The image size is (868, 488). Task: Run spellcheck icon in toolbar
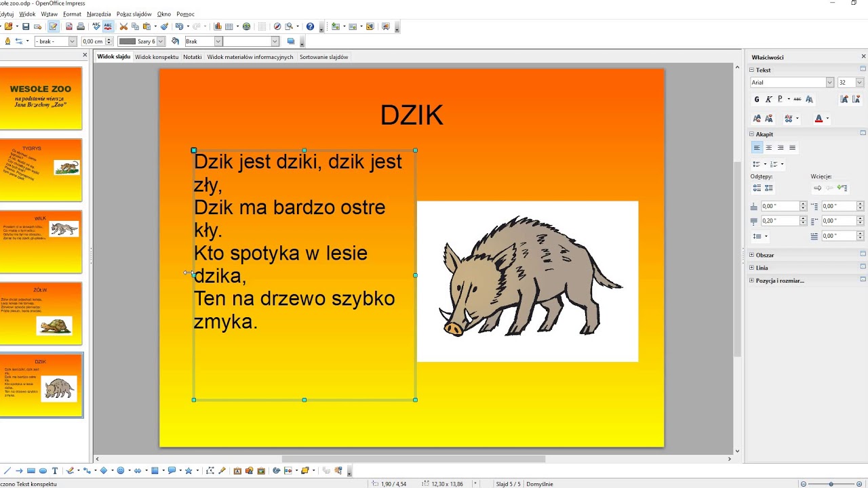(x=96, y=26)
